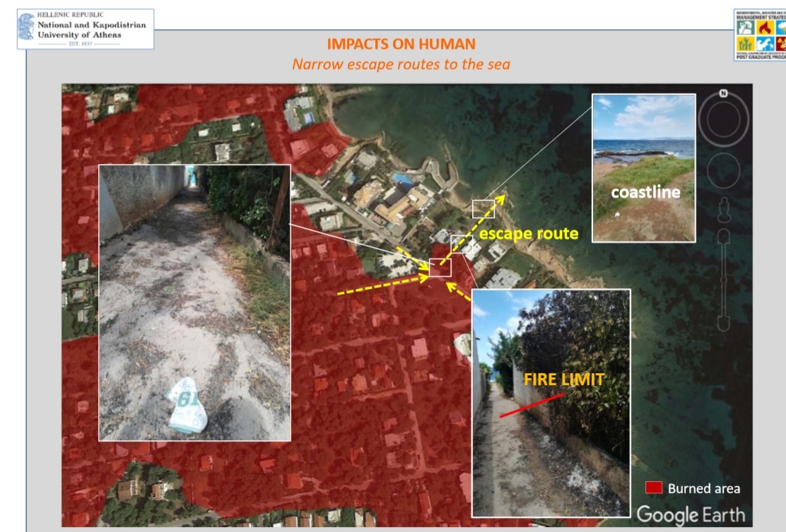Click the 'IMPACTS ON HUMAN' slide title
Image resolution: width=786 pixels, height=532 pixels.
[401, 44]
